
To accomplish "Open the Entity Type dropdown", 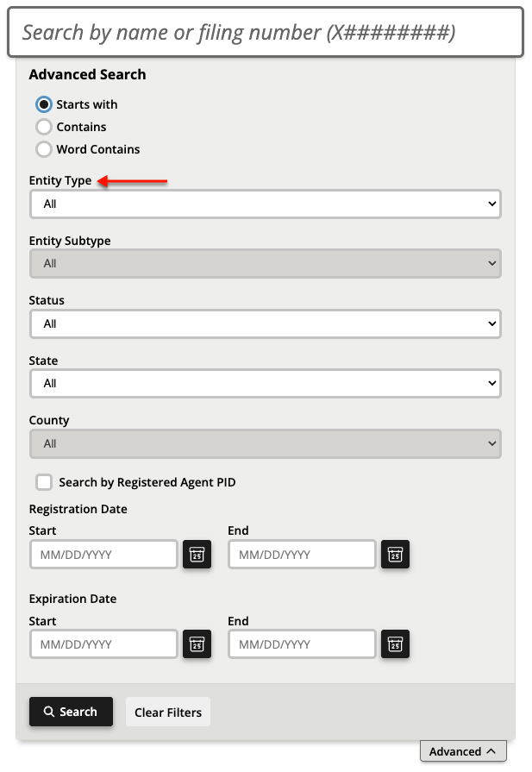I will [266, 204].
